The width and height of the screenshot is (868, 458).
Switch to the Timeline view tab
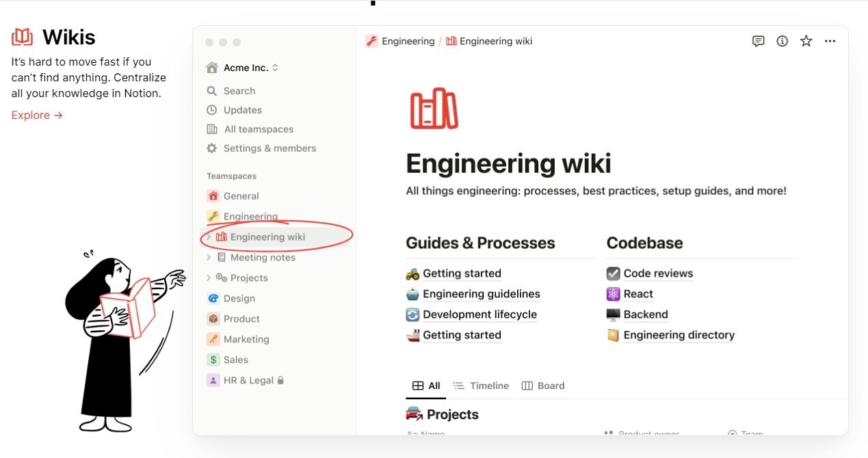481,386
